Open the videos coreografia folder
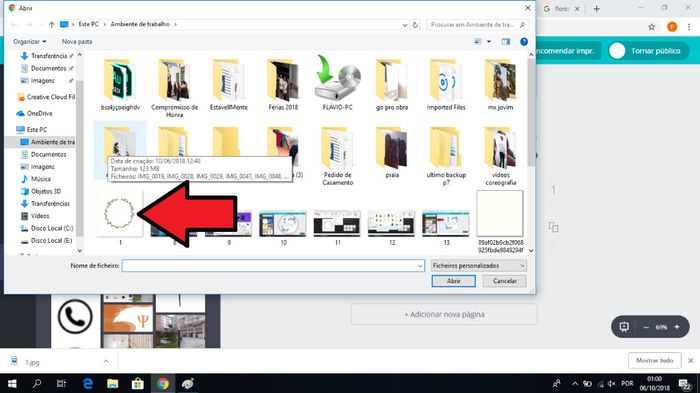Viewport: 700px width, 393px height. 500,156
